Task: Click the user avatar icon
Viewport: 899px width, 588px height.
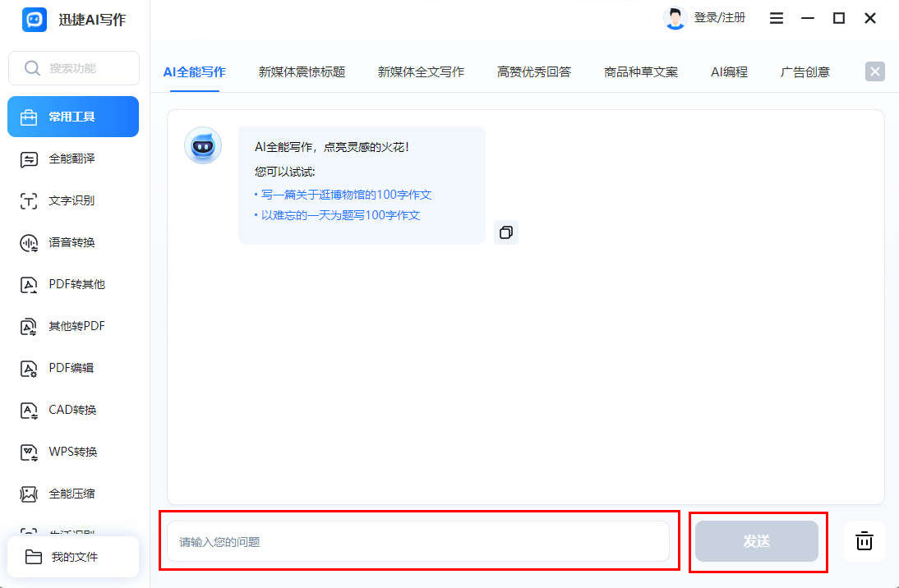Action: tap(675, 18)
